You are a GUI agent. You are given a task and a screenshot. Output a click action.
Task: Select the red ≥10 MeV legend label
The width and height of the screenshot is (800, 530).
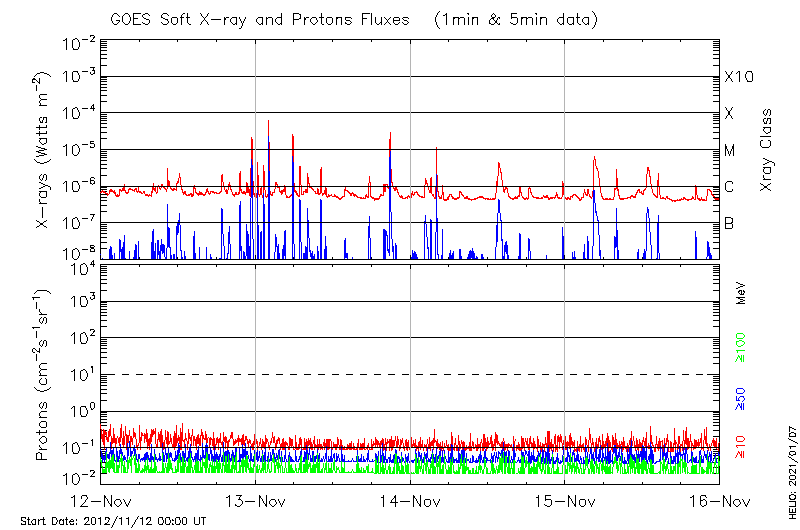[741, 447]
